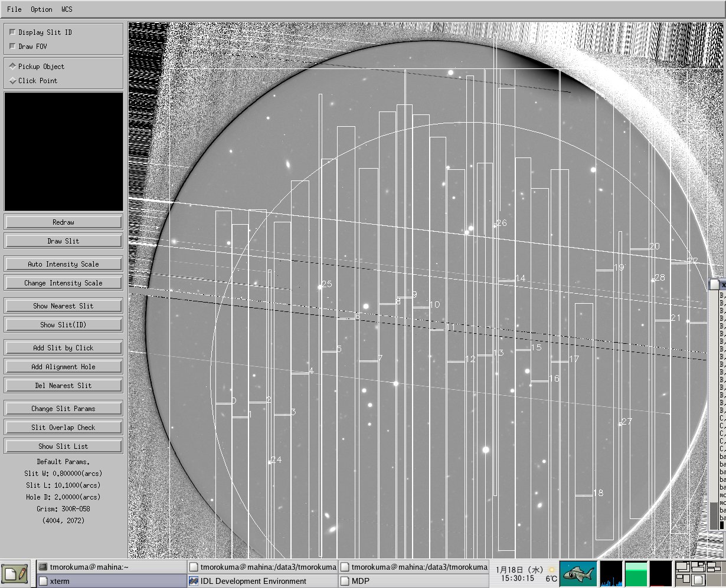Viewport: 726px width, 588px height.
Task: Click the workspace pager applet
Action: [700, 573]
